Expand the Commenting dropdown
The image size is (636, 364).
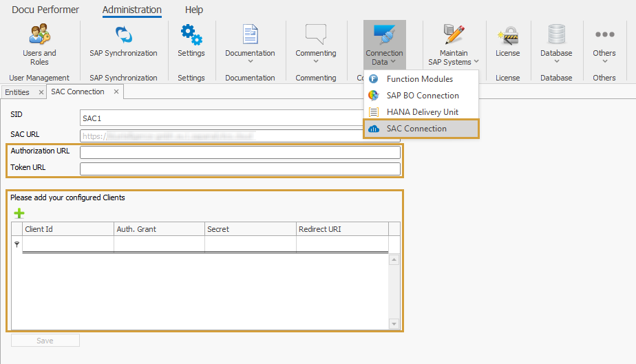click(x=316, y=44)
